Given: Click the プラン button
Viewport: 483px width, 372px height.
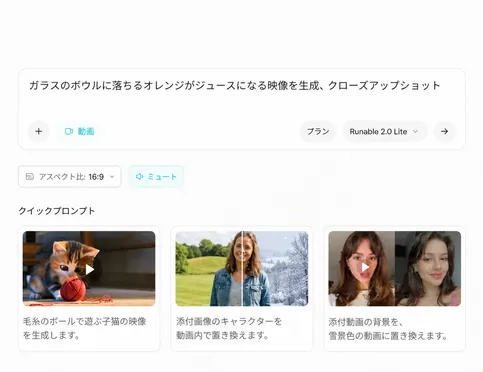Looking at the screenshot, I should tap(318, 131).
